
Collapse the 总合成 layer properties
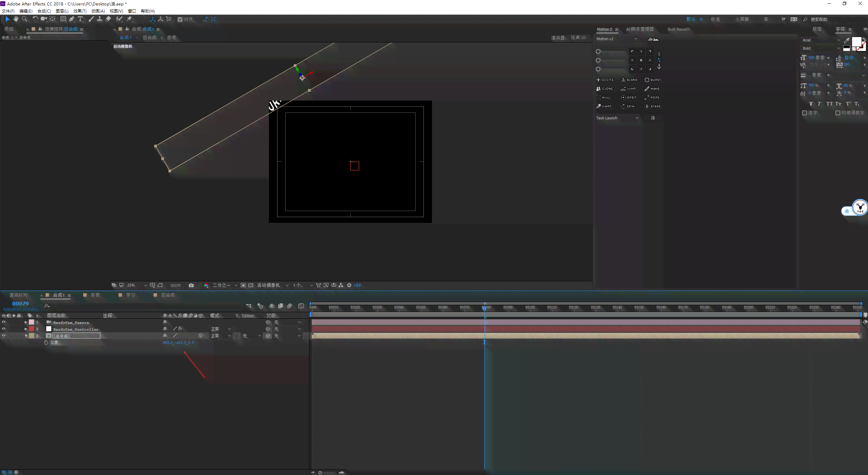[26, 336]
